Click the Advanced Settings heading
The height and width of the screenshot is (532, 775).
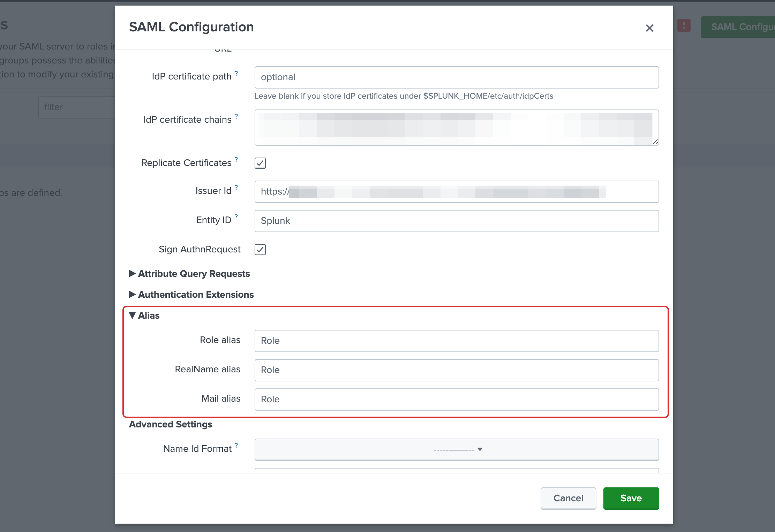(x=171, y=424)
